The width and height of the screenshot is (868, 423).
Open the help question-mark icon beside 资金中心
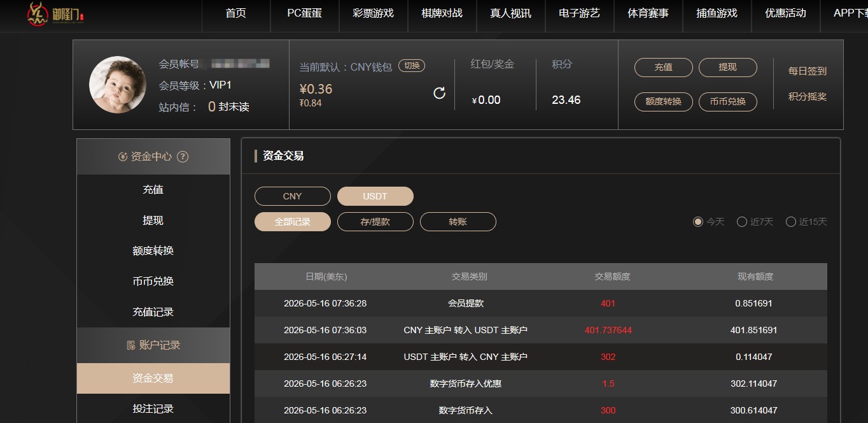tap(183, 157)
